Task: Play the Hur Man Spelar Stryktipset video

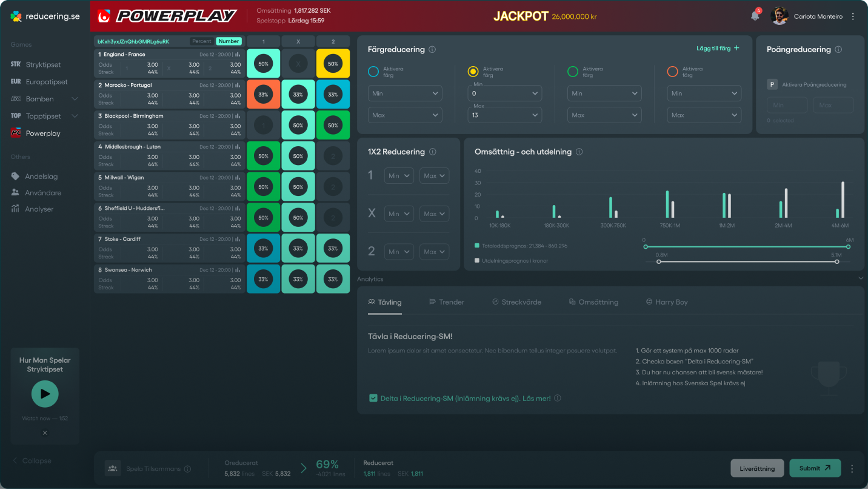Action: 45,394
